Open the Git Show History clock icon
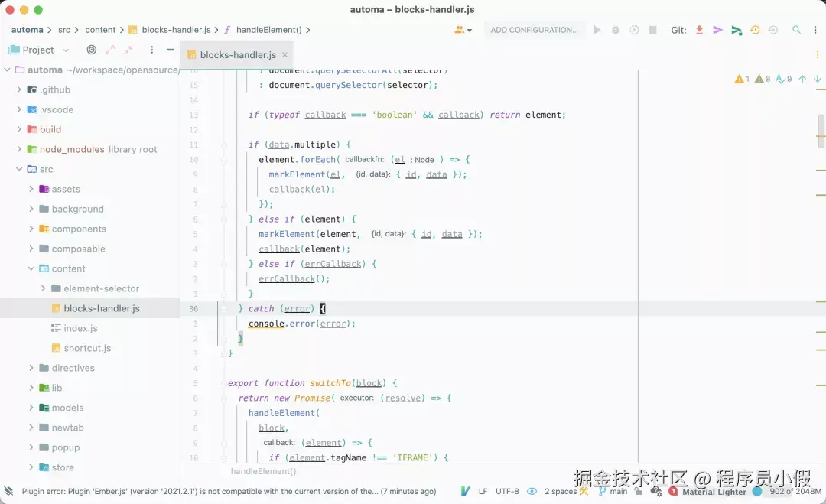The image size is (826, 504). [755, 30]
